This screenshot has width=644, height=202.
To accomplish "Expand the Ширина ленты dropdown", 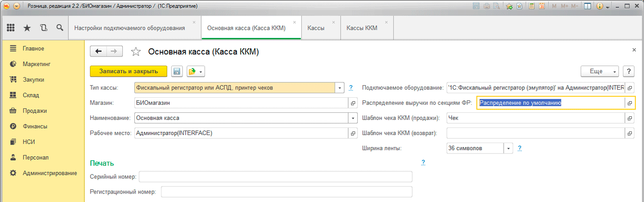I will click(x=508, y=148).
